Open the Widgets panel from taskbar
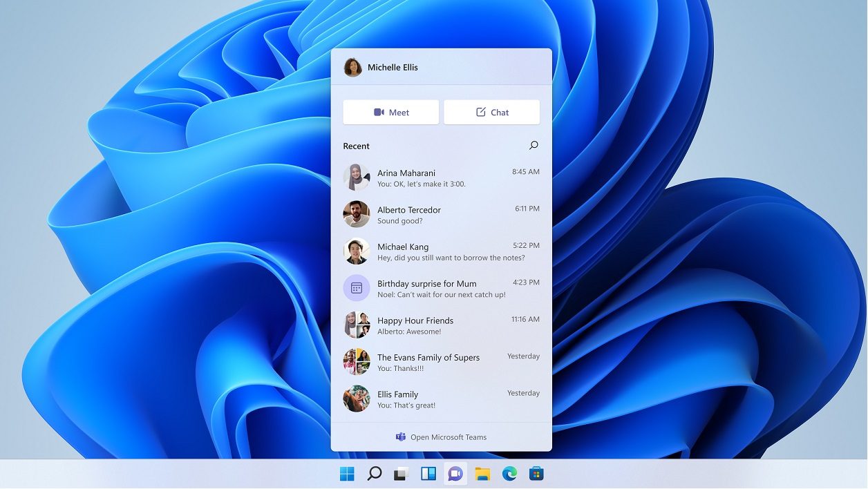 tap(428, 474)
